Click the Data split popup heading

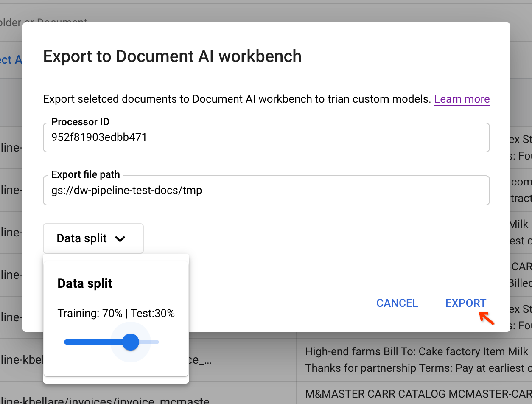point(85,283)
